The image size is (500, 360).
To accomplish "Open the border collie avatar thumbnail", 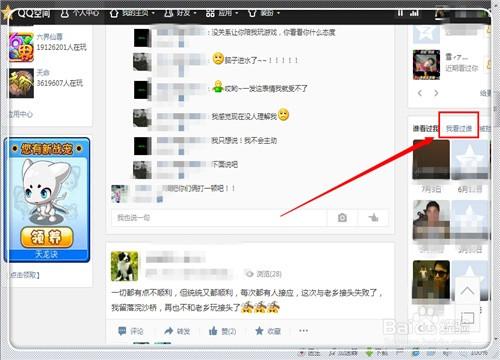I will tap(124, 266).
